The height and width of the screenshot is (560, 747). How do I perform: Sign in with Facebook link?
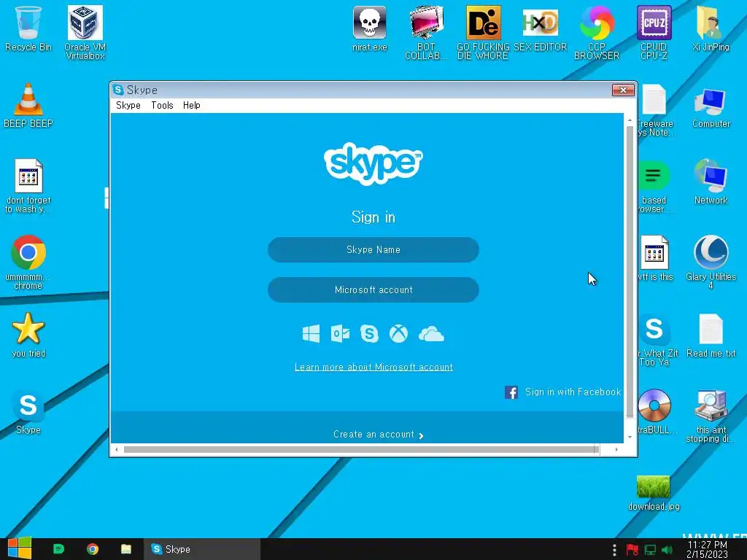[573, 392]
